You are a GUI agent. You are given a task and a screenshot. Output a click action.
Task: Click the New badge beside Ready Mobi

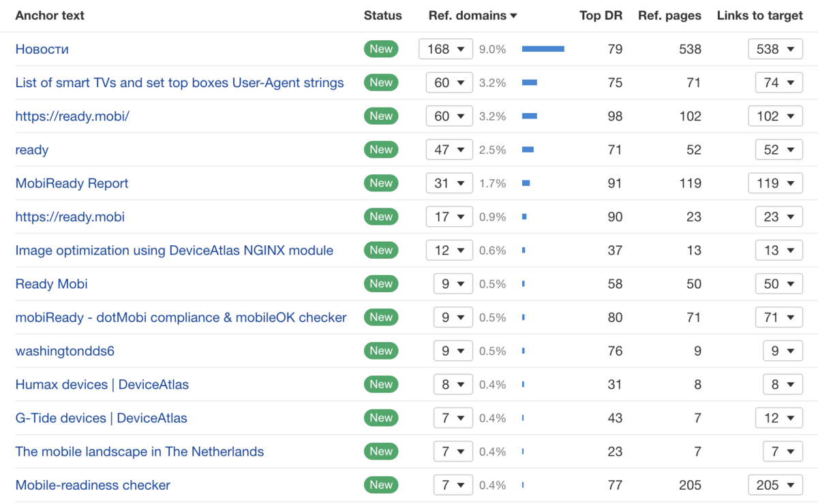tap(381, 283)
